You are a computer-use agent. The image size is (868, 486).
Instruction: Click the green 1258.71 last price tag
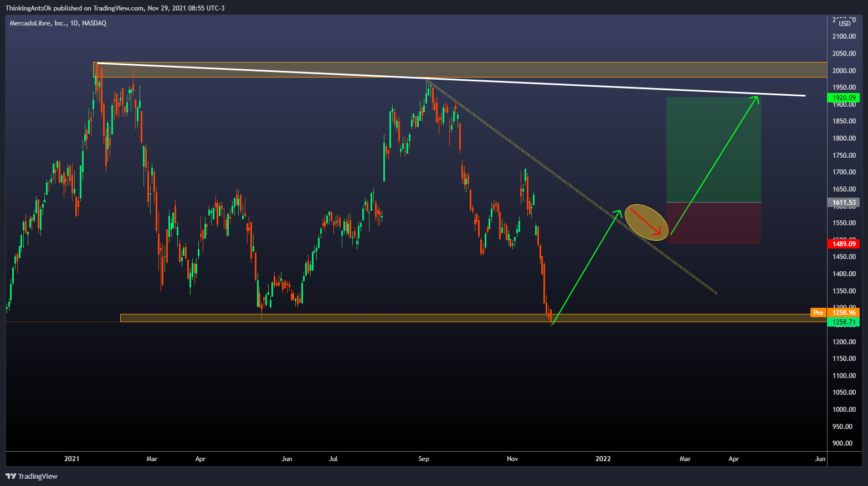tap(844, 322)
